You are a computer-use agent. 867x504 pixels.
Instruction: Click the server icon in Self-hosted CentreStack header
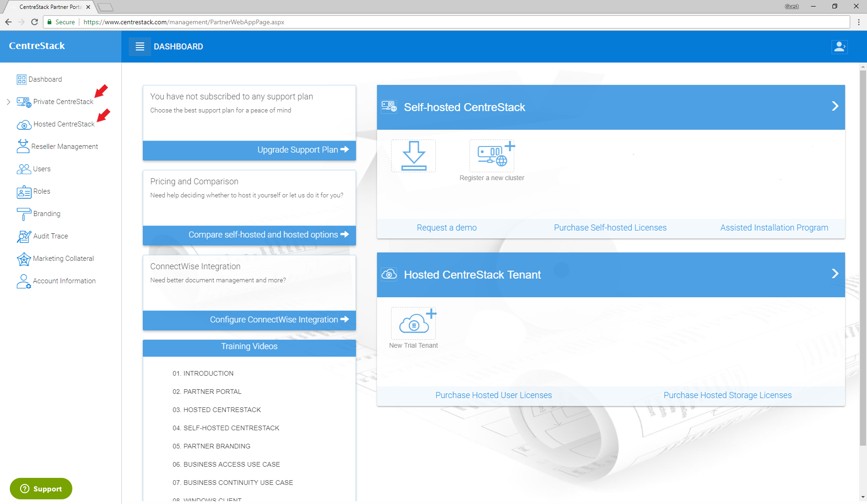[x=389, y=107]
